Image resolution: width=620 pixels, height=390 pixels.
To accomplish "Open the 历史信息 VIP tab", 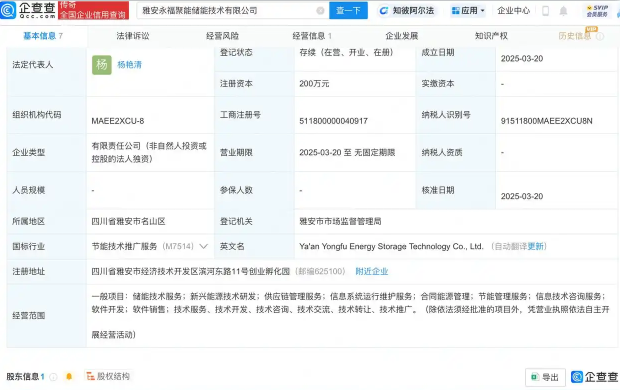I will (575, 36).
